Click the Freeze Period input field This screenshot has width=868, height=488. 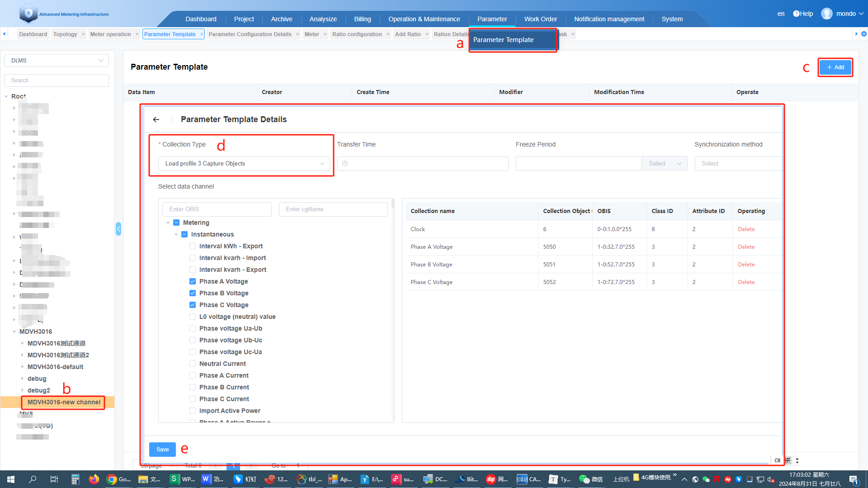point(579,163)
